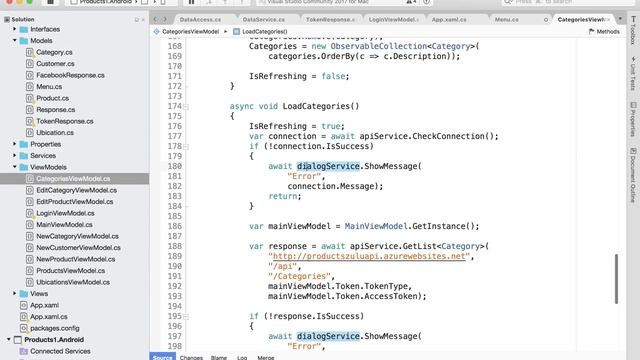Click the editor vertical scrollbar thumb
The width and height of the screenshot is (640, 360).
point(616,279)
